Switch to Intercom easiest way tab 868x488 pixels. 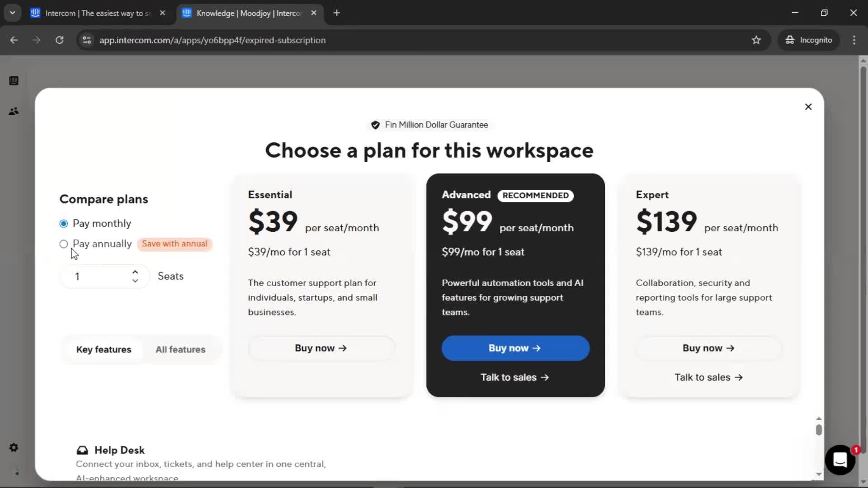[x=98, y=13]
